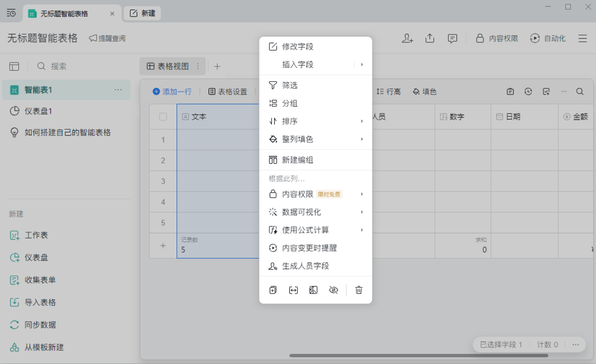Click the share/export upload icon
The width and height of the screenshot is (596, 364).
pyautogui.click(x=430, y=38)
